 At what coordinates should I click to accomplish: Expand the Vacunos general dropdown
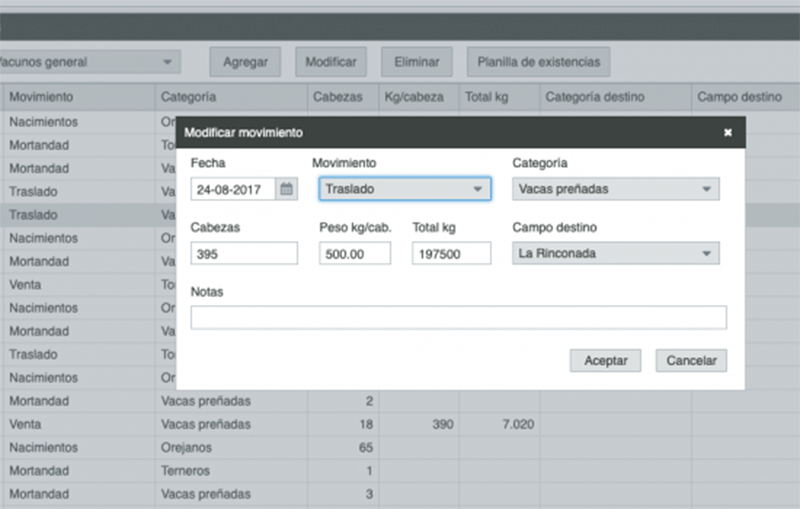point(89,62)
